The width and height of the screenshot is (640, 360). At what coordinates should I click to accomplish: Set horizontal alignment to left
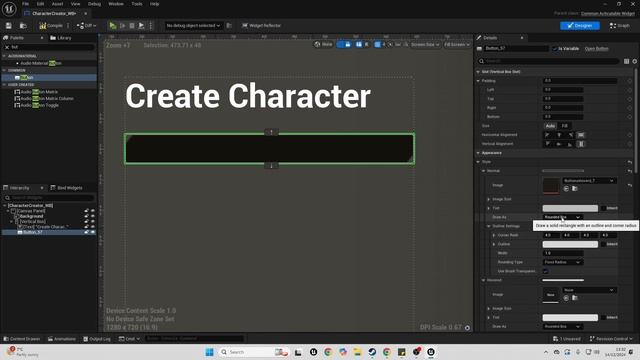(x=548, y=135)
